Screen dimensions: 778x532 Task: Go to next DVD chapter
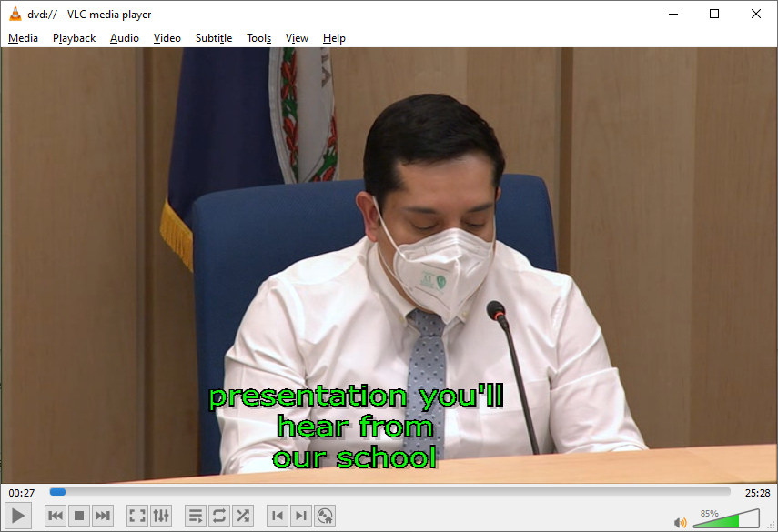tap(301, 516)
